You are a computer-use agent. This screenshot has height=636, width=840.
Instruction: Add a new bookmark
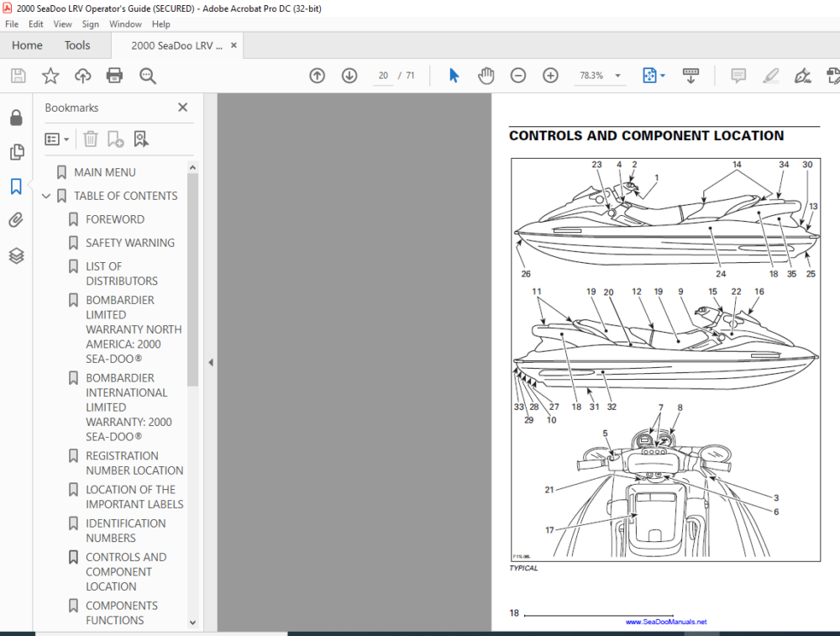click(x=115, y=139)
